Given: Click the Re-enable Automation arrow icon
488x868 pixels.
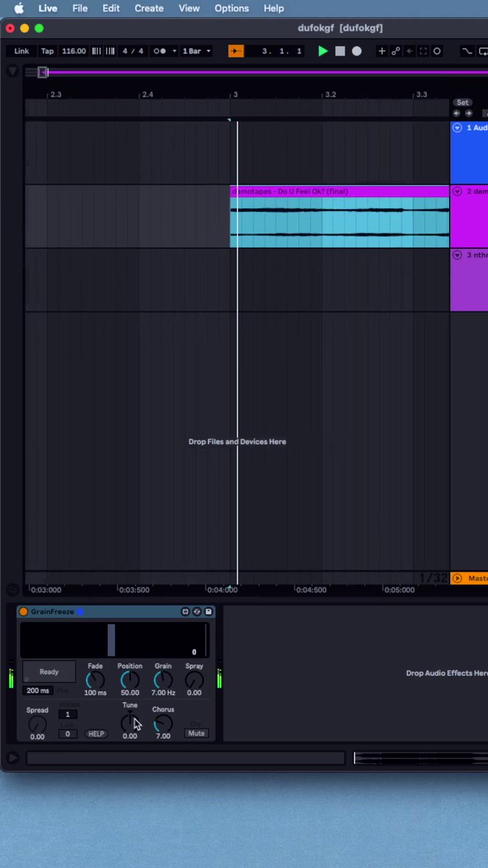Looking at the screenshot, I should (x=409, y=51).
